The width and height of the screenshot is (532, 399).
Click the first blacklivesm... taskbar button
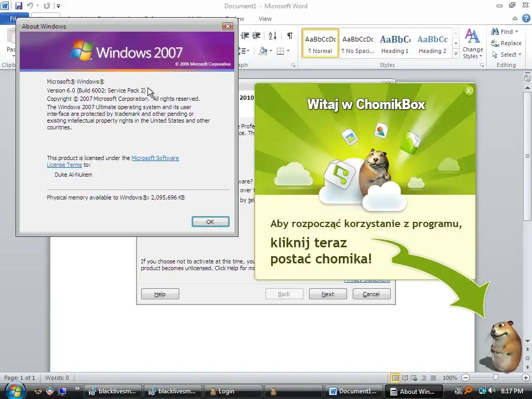point(113,391)
